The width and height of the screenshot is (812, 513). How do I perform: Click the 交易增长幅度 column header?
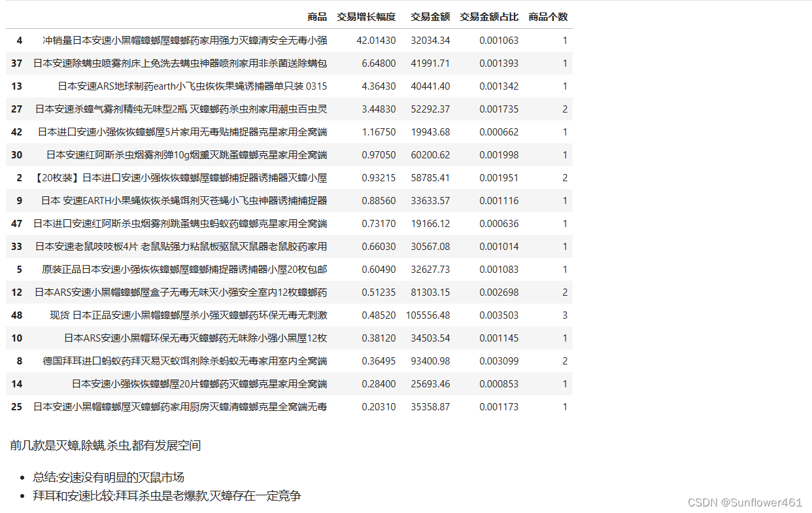click(x=366, y=17)
